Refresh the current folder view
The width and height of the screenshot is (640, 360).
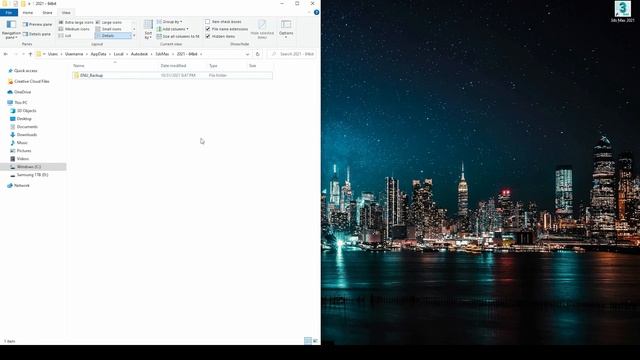click(257, 54)
